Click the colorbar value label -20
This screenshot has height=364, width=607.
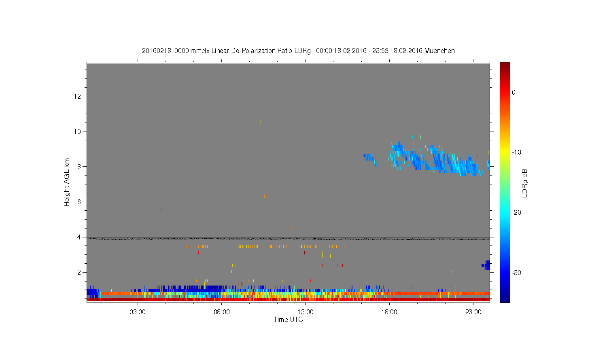pyautogui.click(x=516, y=212)
